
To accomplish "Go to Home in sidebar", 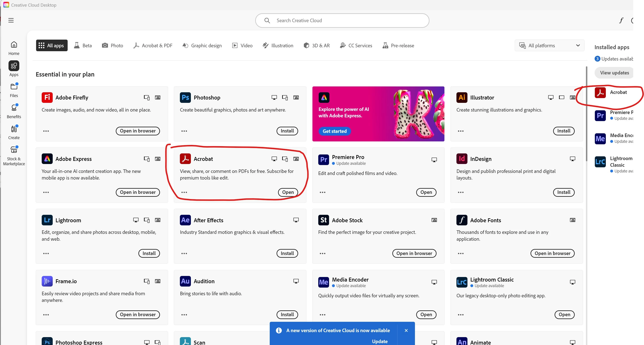I will click(x=14, y=48).
